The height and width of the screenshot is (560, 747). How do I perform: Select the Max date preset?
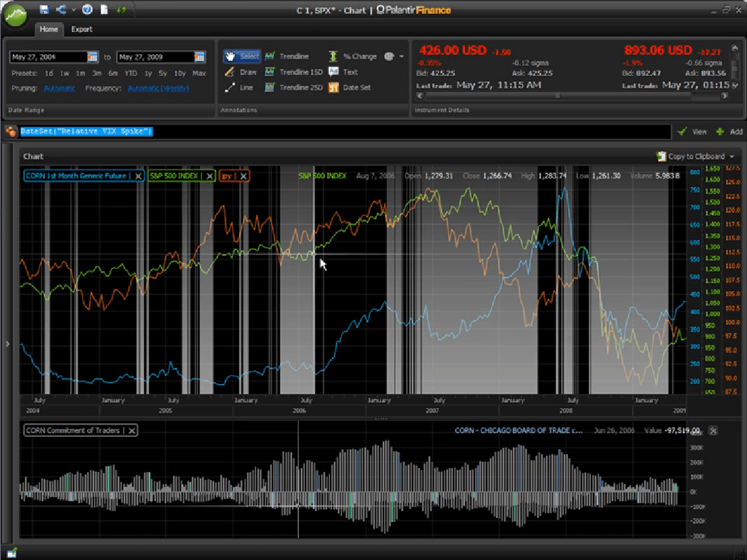coord(199,73)
